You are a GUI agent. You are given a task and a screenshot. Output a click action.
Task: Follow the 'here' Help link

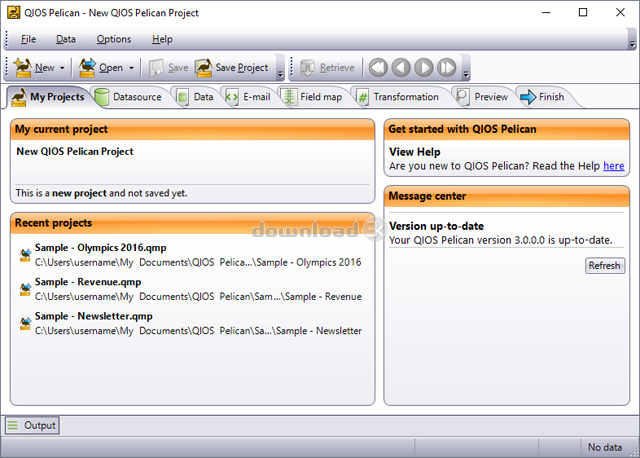point(613,166)
